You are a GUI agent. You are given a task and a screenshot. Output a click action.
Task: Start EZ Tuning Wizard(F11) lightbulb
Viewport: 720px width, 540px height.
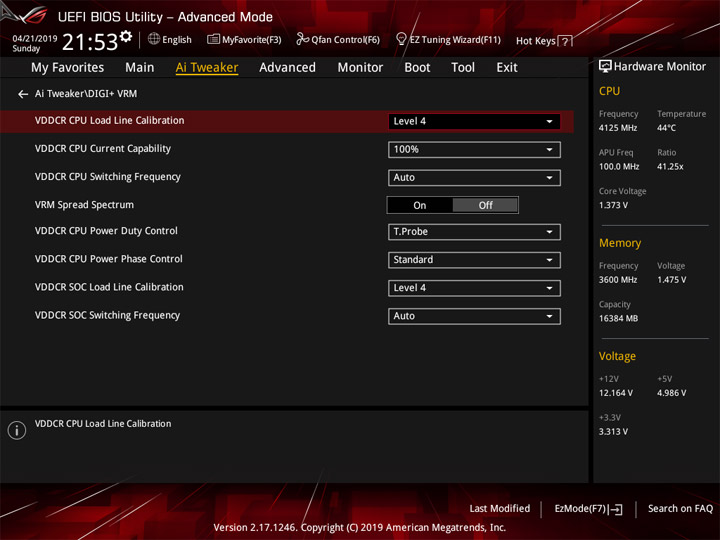(x=401, y=39)
